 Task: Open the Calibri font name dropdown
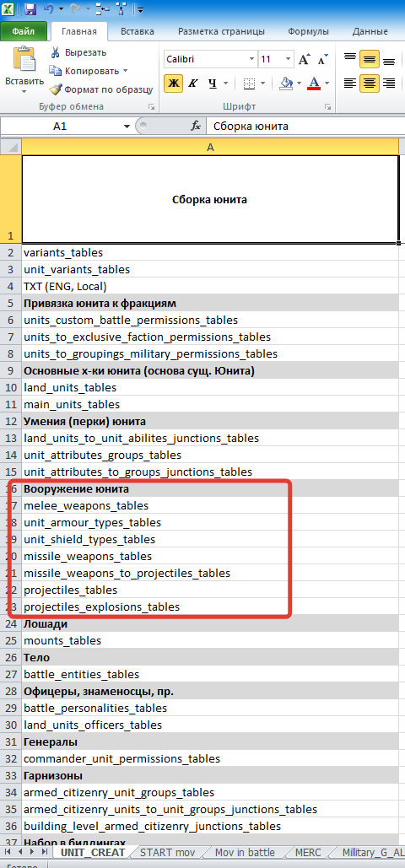252,59
